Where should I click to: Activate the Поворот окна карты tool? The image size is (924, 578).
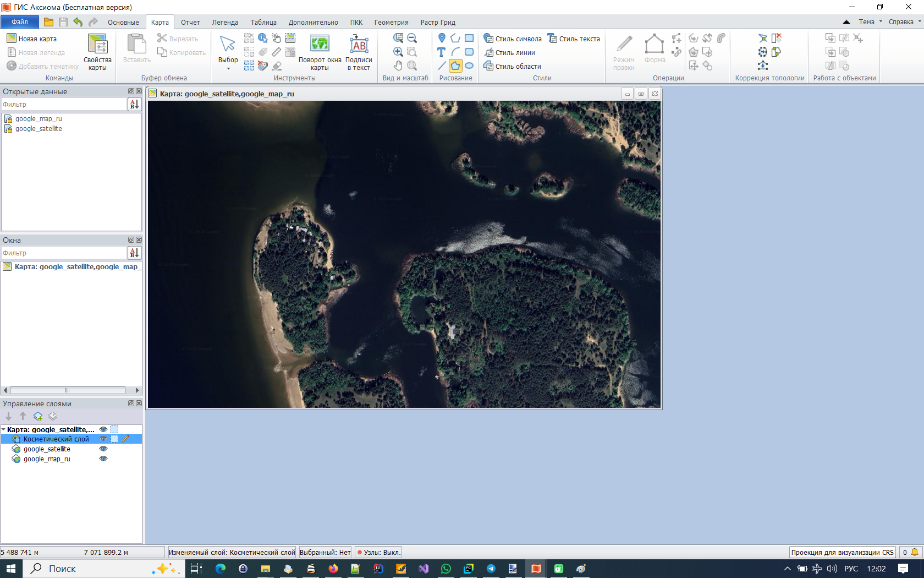321,51
